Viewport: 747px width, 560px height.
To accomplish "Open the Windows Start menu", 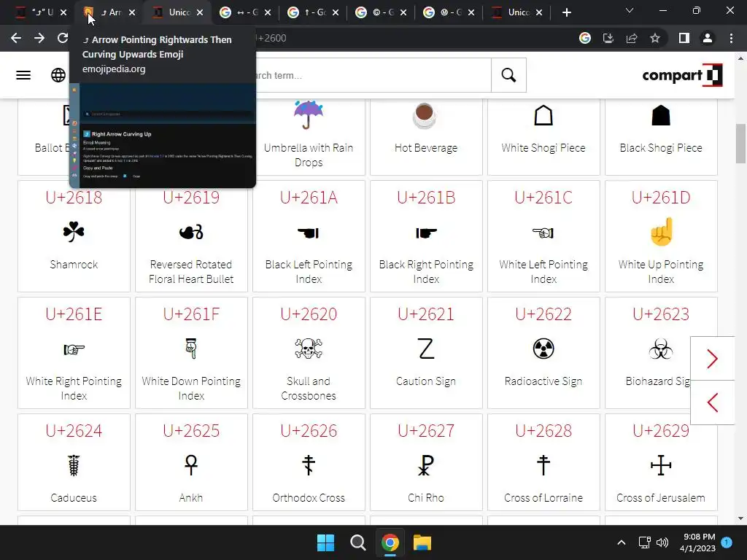I will pos(326,542).
